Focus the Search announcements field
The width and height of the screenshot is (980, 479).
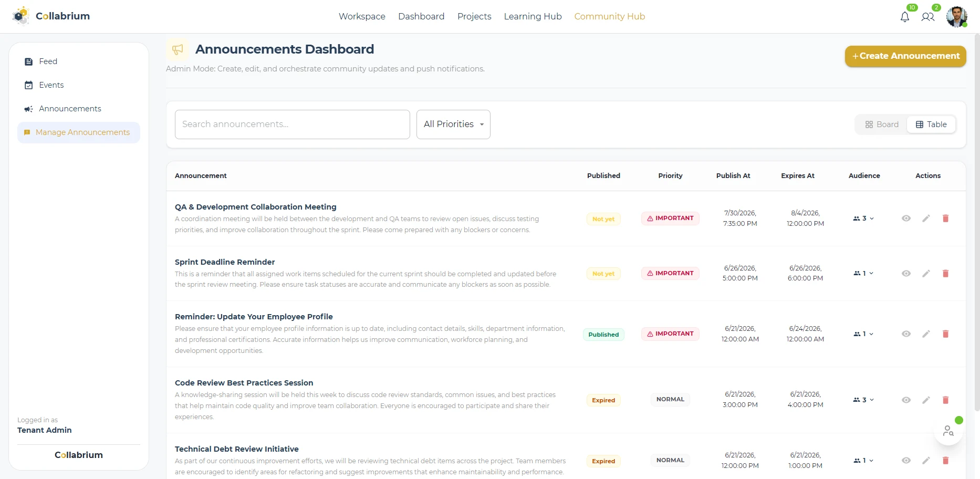293,124
